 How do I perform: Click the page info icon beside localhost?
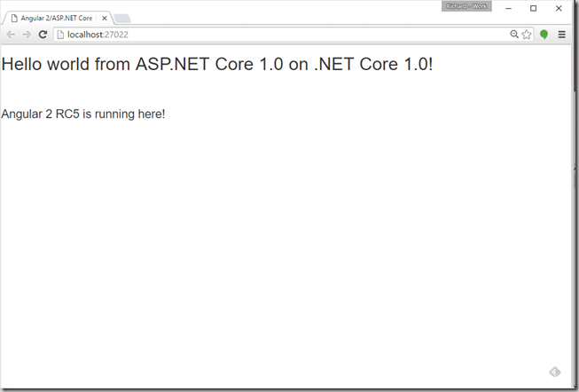(x=60, y=35)
